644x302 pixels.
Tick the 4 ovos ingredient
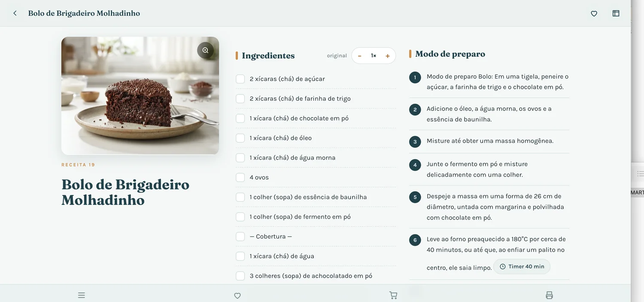point(240,178)
